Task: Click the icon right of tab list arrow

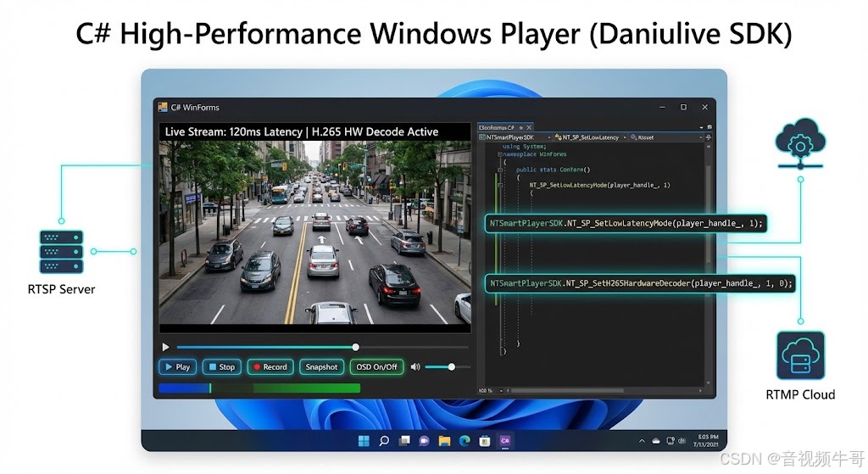Action: (709, 127)
